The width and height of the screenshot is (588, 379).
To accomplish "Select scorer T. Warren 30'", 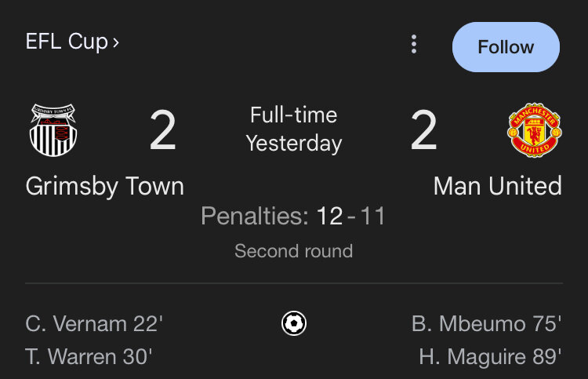I will point(89,356).
